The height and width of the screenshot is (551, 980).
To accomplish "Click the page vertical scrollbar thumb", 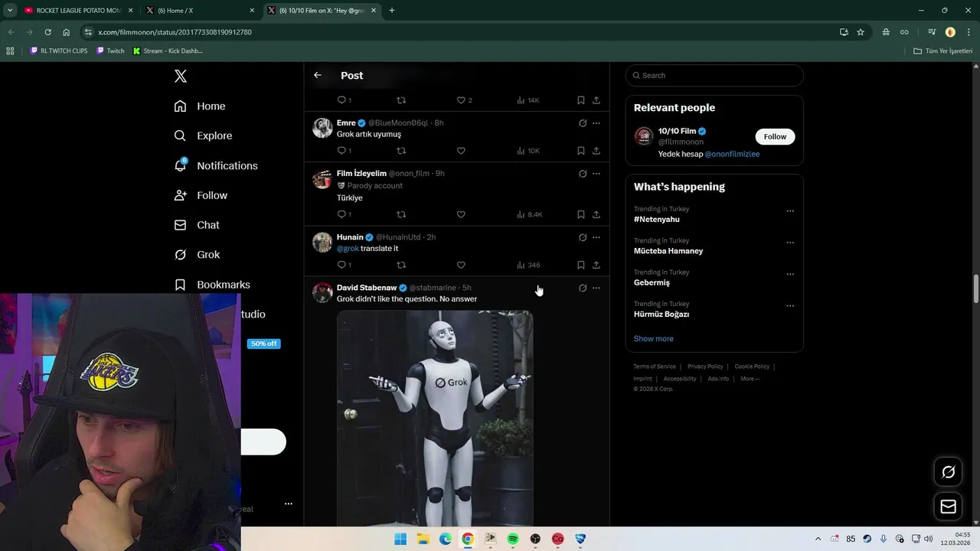I will pos(976,289).
